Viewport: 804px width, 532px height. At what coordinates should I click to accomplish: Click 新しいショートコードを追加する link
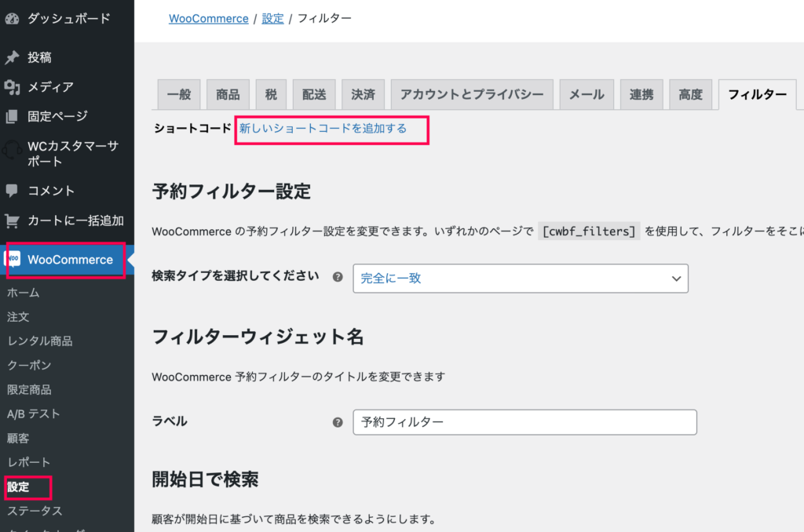point(323,128)
